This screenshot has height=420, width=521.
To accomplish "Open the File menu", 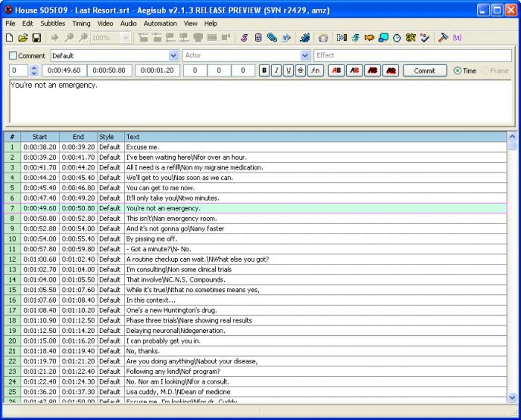I will pos(10,23).
